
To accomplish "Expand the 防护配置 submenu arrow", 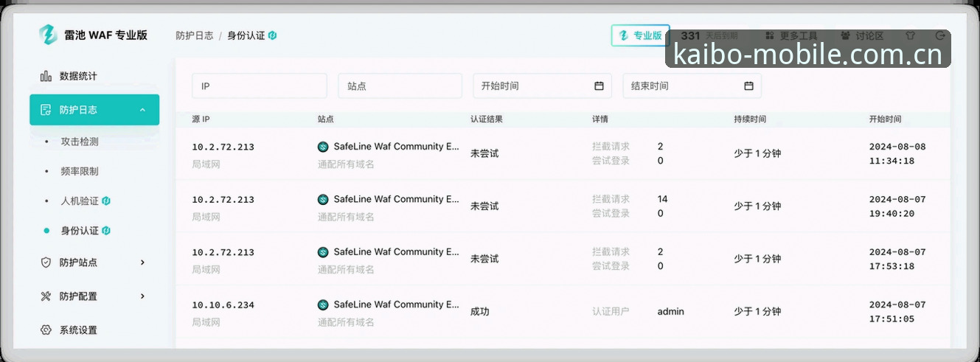I will (142, 296).
